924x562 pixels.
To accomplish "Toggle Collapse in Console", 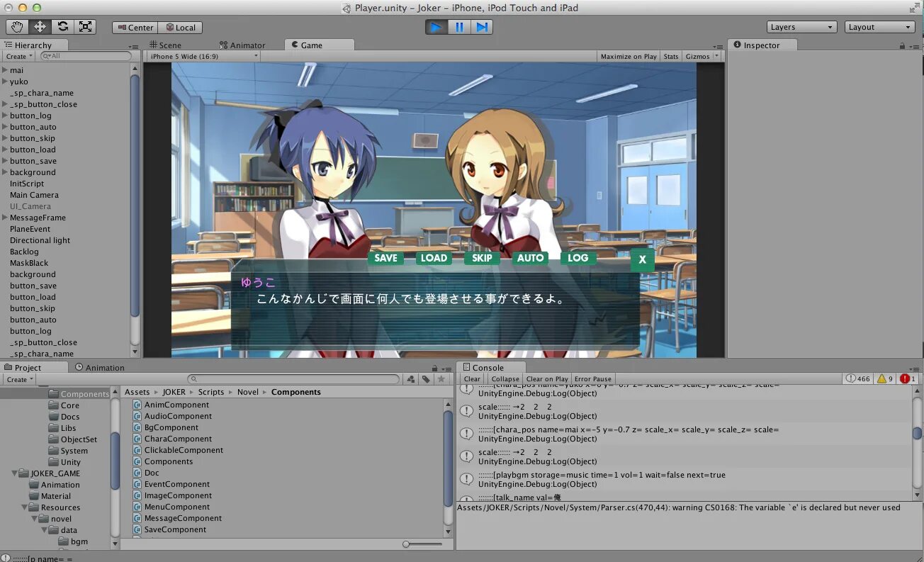I will [x=505, y=379].
